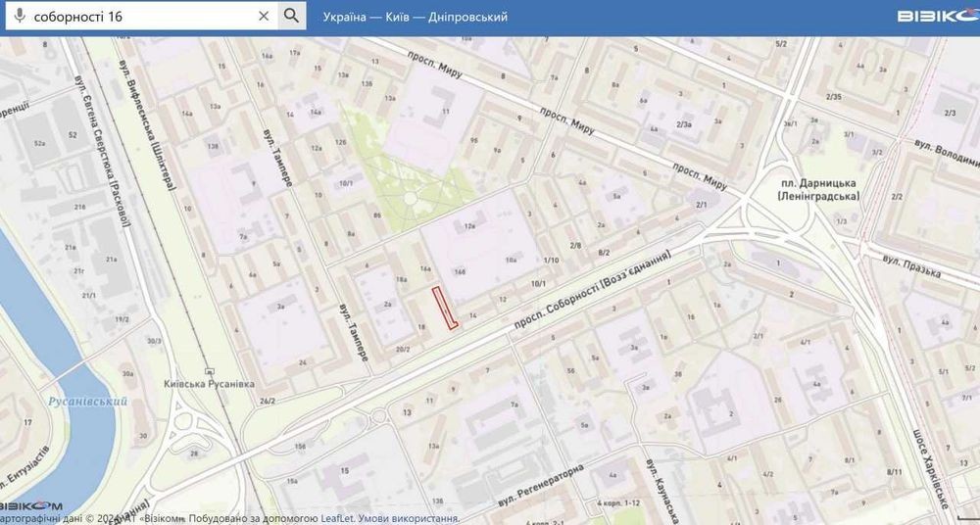Open the Дніпровський breadcrumb link

click(x=468, y=17)
